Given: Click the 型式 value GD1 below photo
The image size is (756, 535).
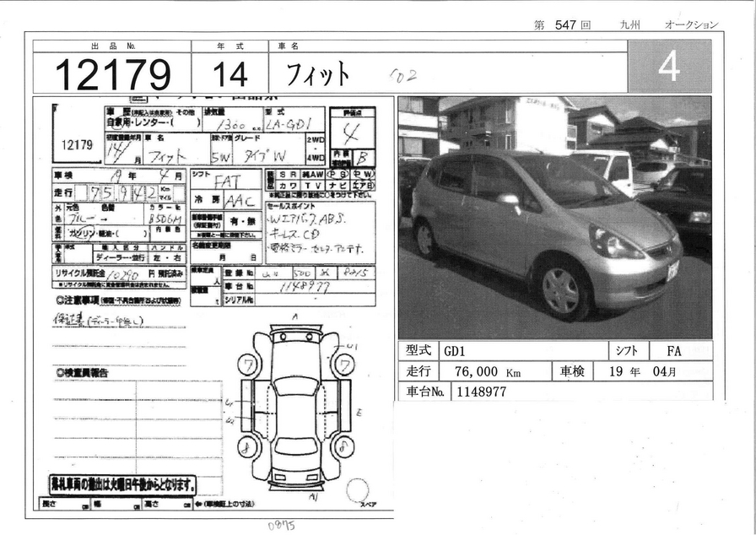Looking at the screenshot, I should 455,351.
